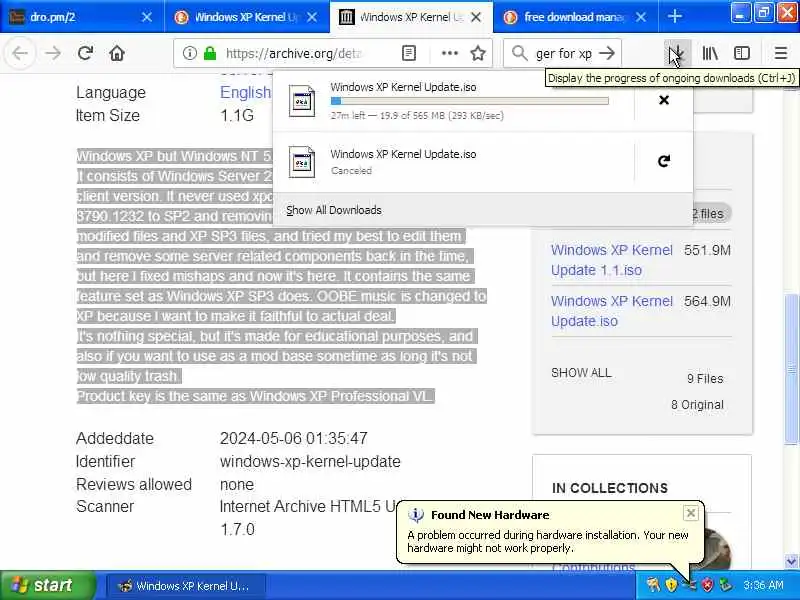Image resolution: width=800 pixels, height=600 pixels.
Task: Close the Found New Hardware balloon
Action: 690,513
